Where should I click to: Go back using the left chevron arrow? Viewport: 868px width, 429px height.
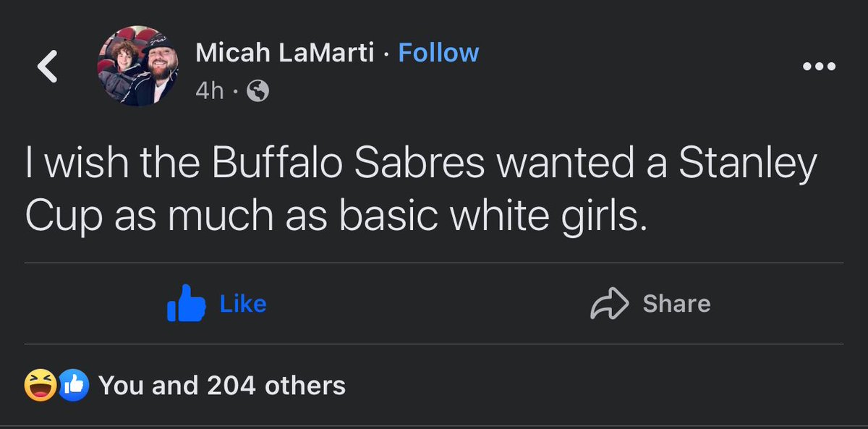tap(48, 67)
